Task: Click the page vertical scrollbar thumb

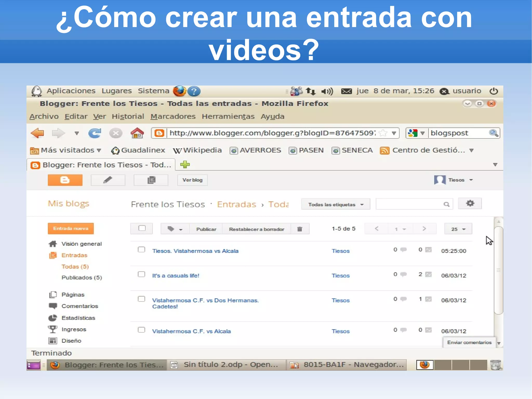Action: tap(498, 270)
